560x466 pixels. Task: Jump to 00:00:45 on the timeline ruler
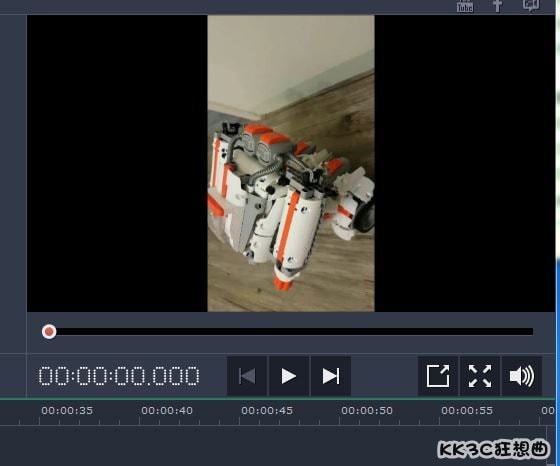click(x=267, y=411)
